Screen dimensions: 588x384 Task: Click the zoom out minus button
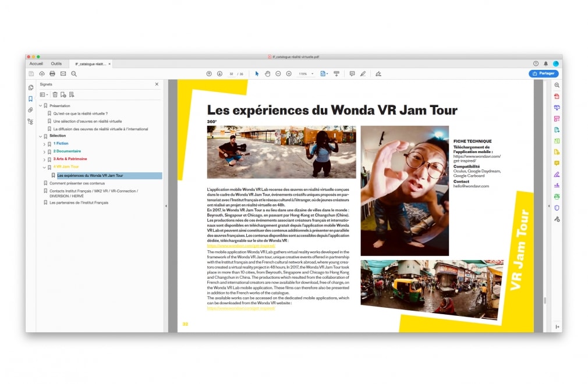(x=278, y=74)
